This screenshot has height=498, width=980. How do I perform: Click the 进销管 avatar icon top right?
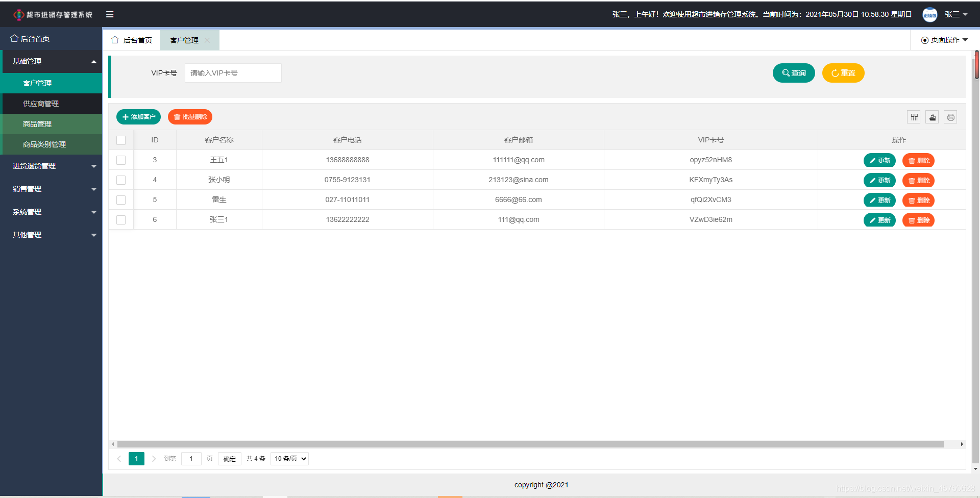click(930, 14)
